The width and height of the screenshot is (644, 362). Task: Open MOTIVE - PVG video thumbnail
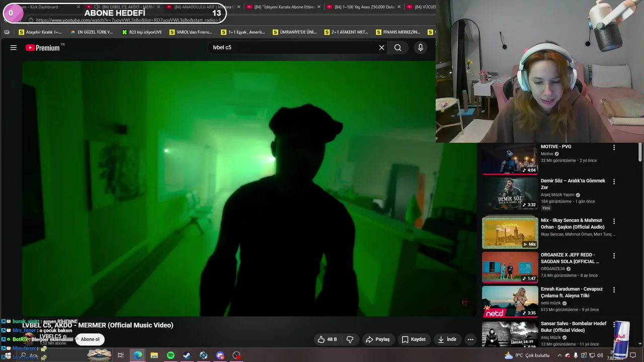pos(510,159)
